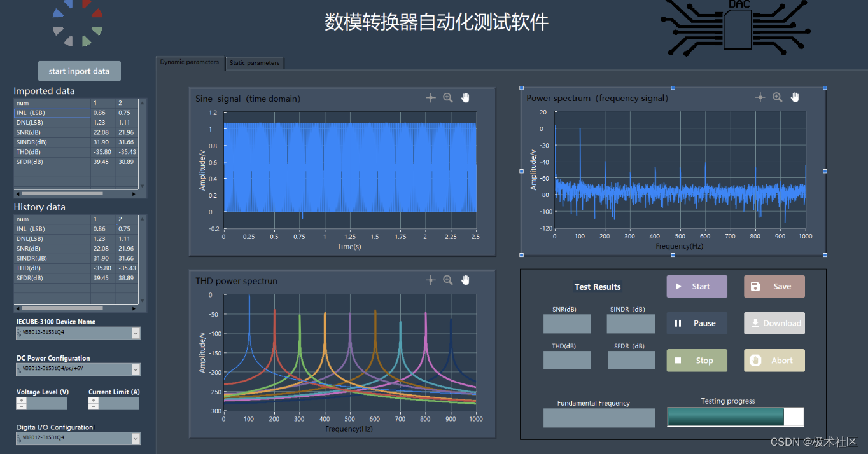
Task: Click the zoom-in icon on Power spectrum graph
Action: click(x=778, y=97)
